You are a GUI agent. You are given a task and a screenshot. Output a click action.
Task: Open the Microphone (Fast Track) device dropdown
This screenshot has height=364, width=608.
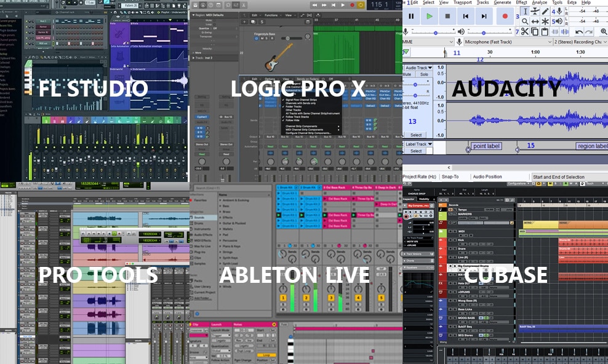click(508, 41)
